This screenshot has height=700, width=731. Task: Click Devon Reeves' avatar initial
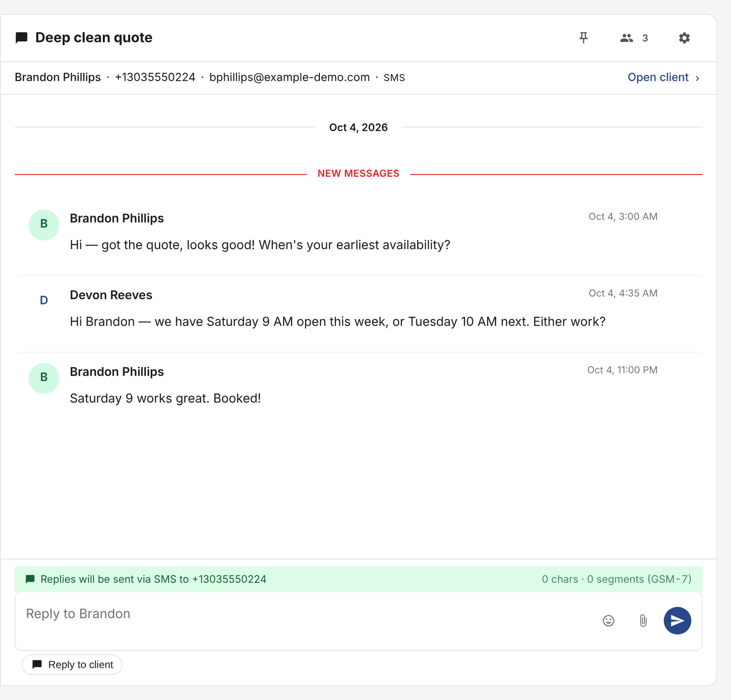(x=44, y=301)
